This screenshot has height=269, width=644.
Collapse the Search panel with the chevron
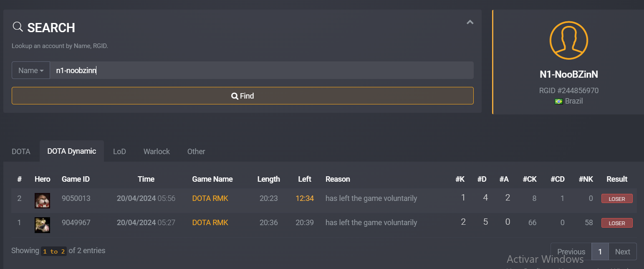pyautogui.click(x=470, y=22)
